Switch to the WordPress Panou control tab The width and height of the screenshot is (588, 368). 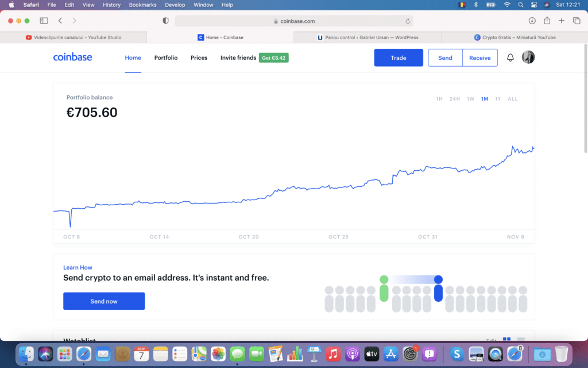(x=367, y=37)
